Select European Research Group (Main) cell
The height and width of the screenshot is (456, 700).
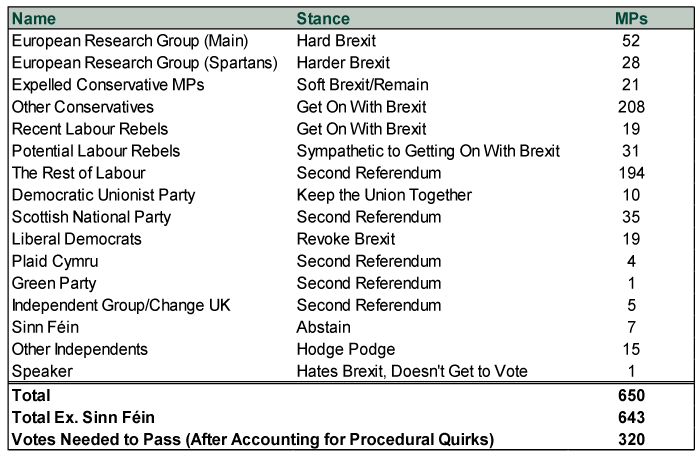(x=130, y=41)
